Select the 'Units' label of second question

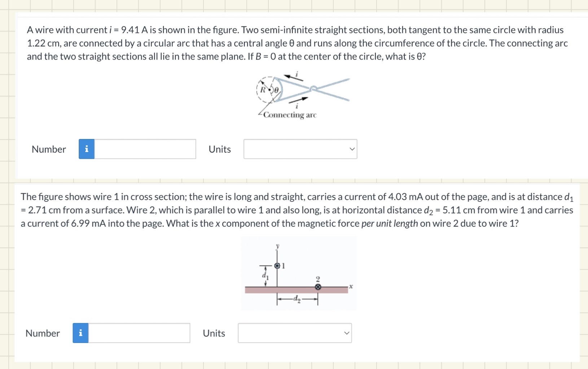[214, 333]
